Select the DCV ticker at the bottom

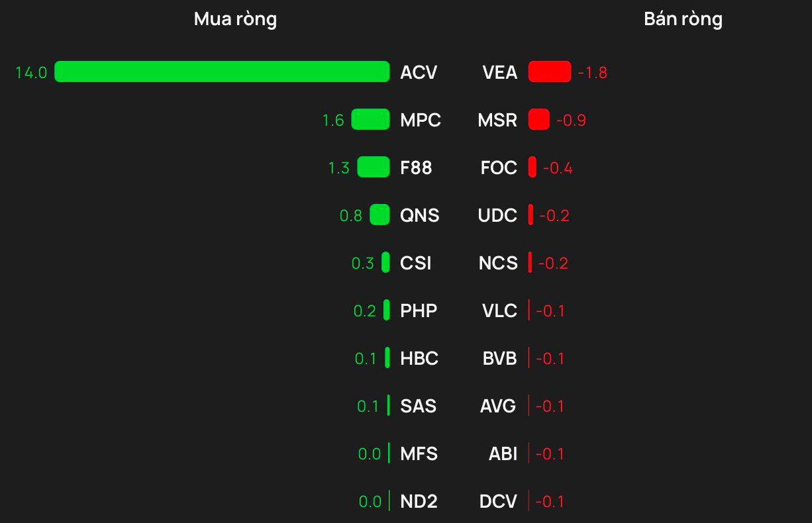pyautogui.click(x=498, y=502)
